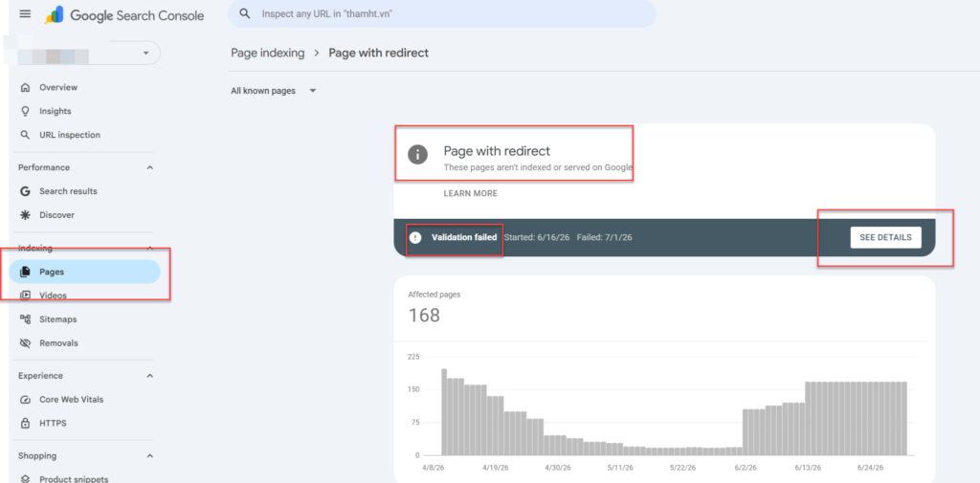Click the LEARN MORE link
980x483 pixels.
[x=471, y=194]
